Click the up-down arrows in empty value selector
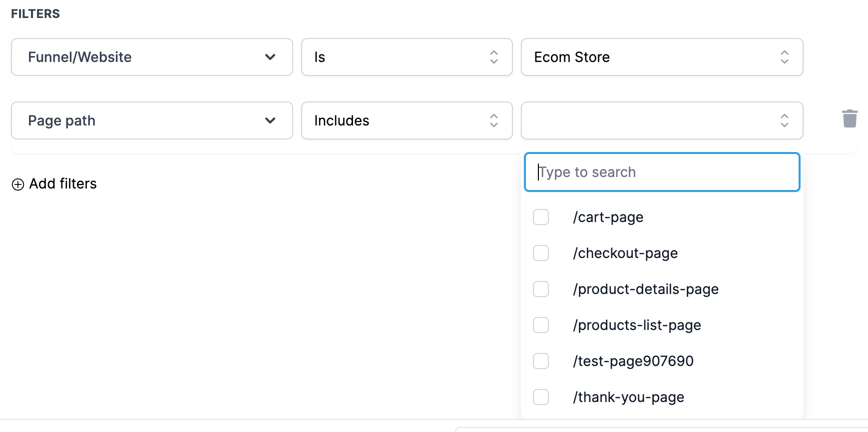The width and height of the screenshot is (868, 432). (784, 120)
